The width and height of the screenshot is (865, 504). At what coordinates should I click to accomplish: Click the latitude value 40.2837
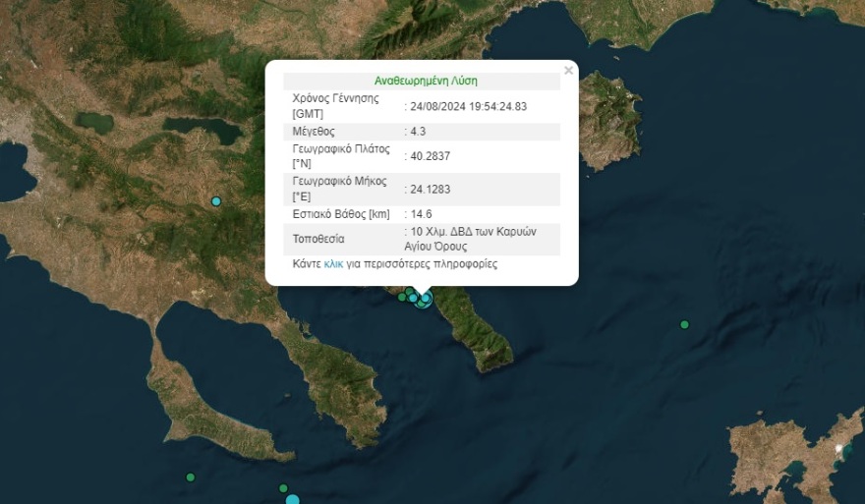432,155
